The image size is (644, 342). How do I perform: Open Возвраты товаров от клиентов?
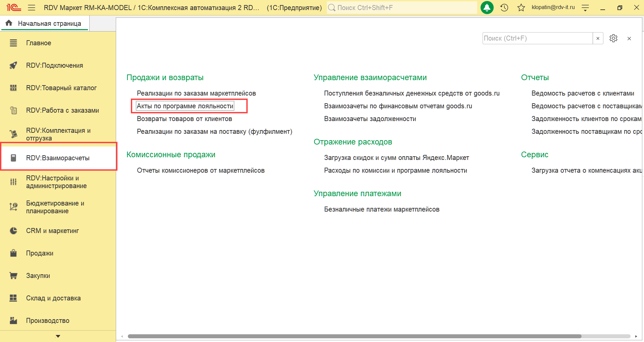(x=184, y=119)
